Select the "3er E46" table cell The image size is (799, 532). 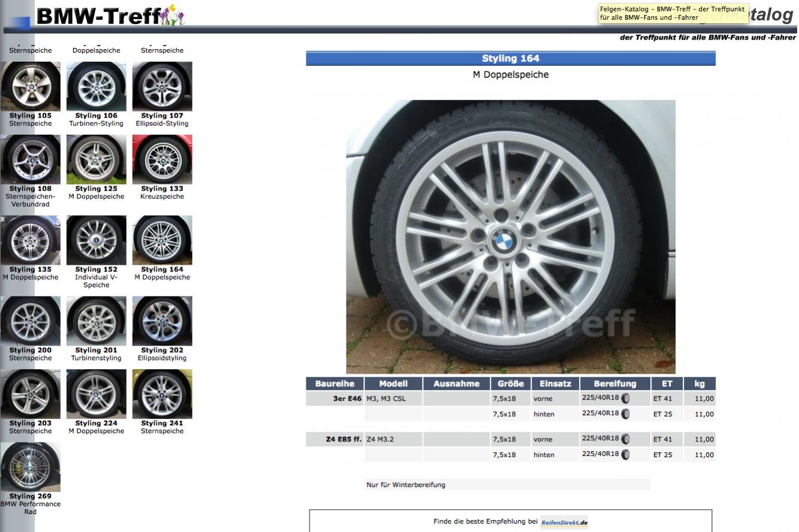(x=335, y=398)
